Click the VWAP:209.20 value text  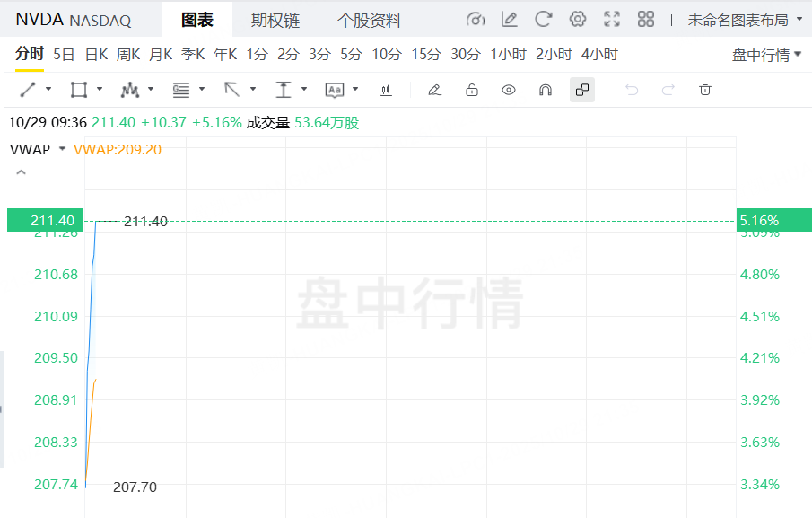118,149
